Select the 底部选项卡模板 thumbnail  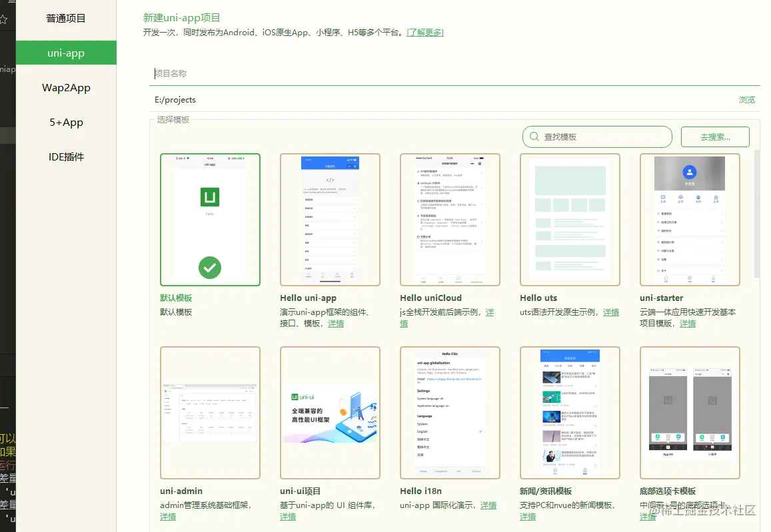(690, 413)
